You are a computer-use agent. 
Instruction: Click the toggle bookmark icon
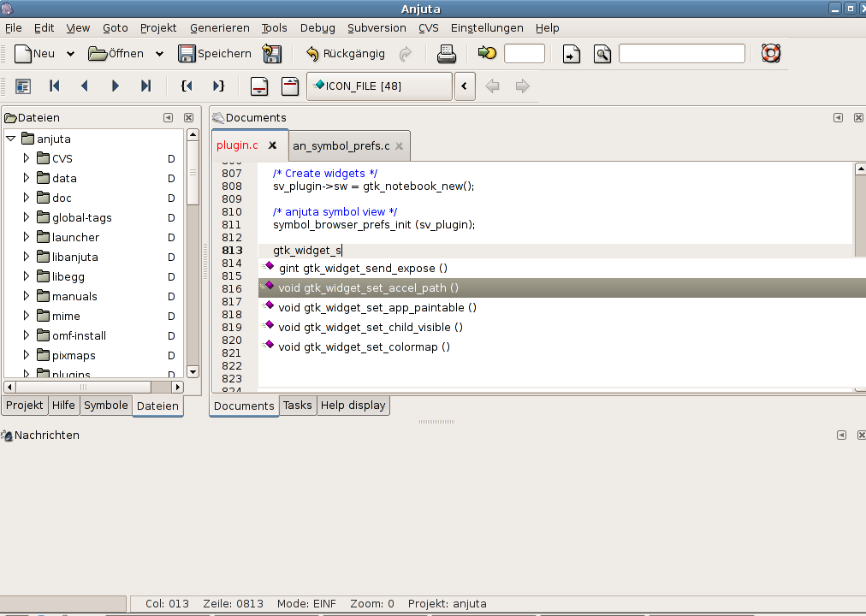pyautogui.click(x=22, y=86)
